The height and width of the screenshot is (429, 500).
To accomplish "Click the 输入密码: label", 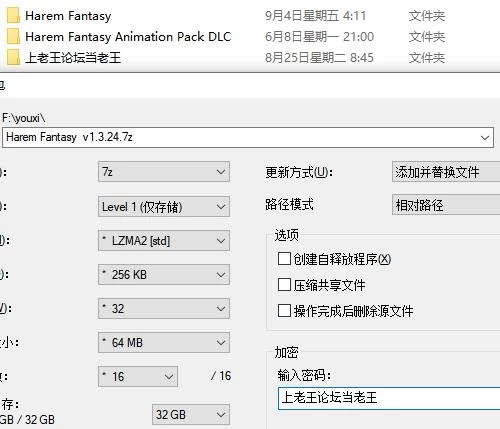I will click(304, 375).
